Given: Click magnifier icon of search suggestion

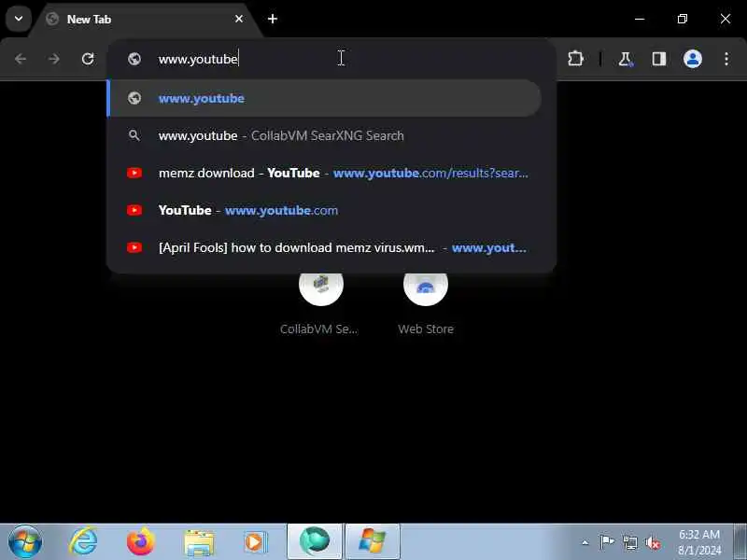Looking at the screenshot, I should tap(134, 135).
